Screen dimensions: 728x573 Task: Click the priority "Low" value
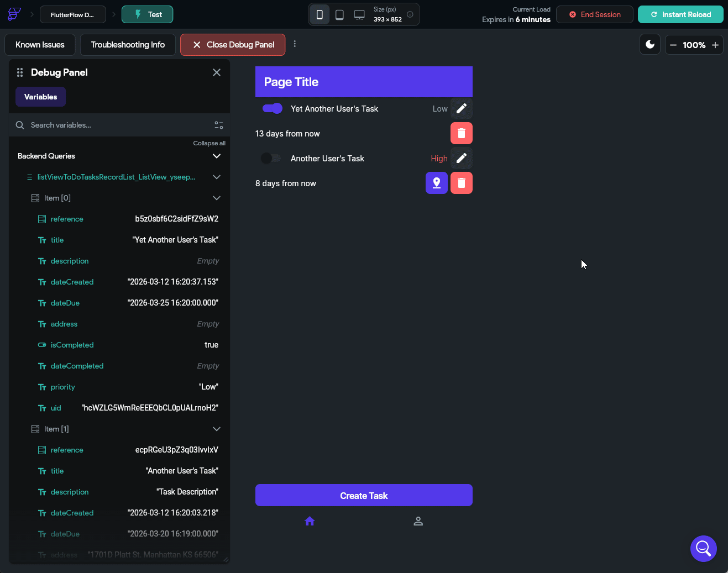click(x=209, y=387)
